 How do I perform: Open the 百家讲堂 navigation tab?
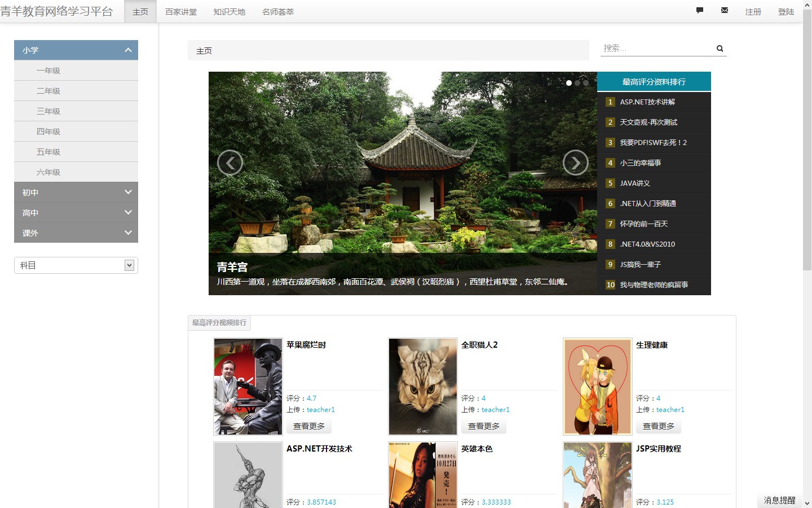[181, 12]
